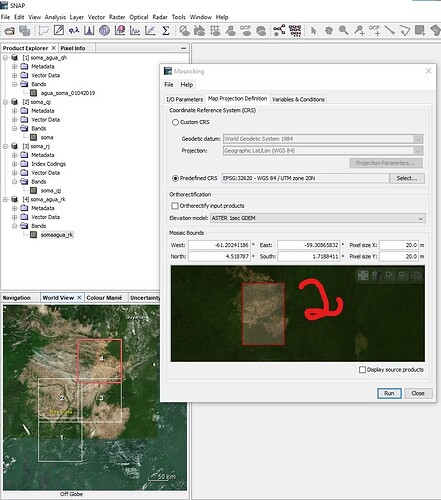This screenshot has width=441, height=500.
Task: Open the Batch Processing icon
Action: [x=295, y=30]
